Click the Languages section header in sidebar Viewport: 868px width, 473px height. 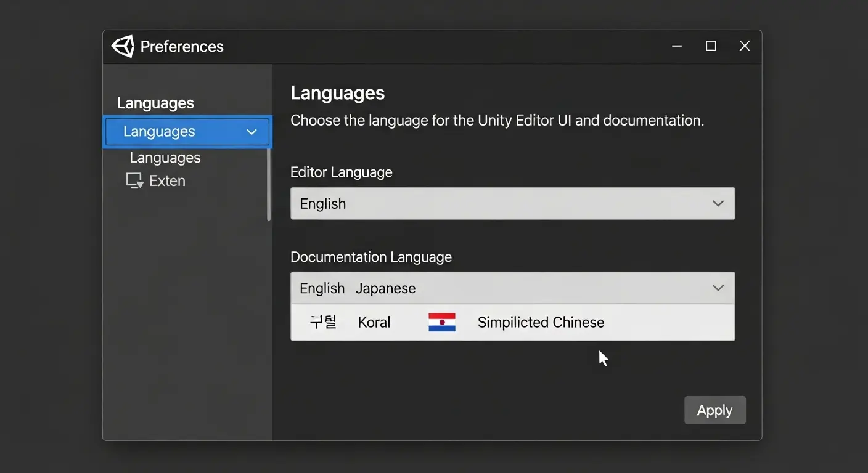155,102
